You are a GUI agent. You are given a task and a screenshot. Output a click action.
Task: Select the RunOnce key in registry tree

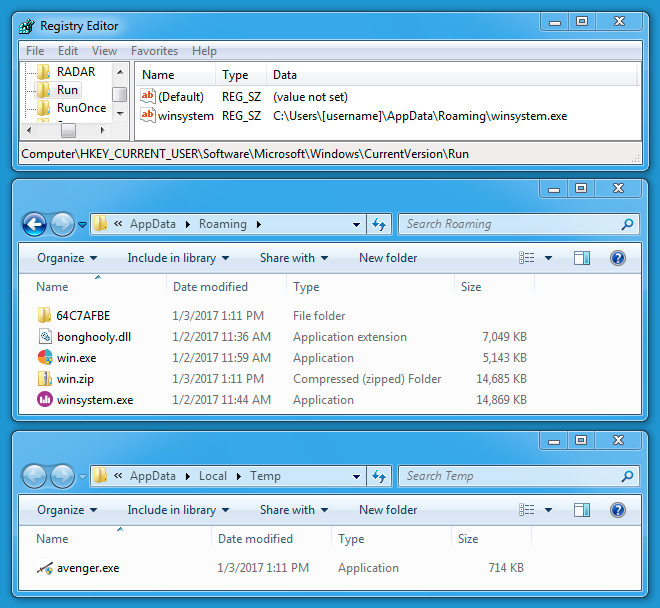(x=81, y=108)
